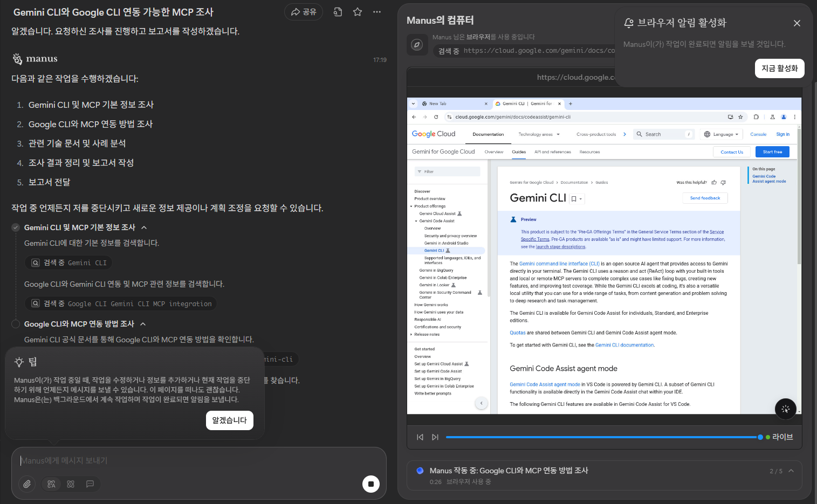This screenshot has height=504, width=817.
Task: Dismiss the tip with 알겠습니다 button
Action: point(229,420)
